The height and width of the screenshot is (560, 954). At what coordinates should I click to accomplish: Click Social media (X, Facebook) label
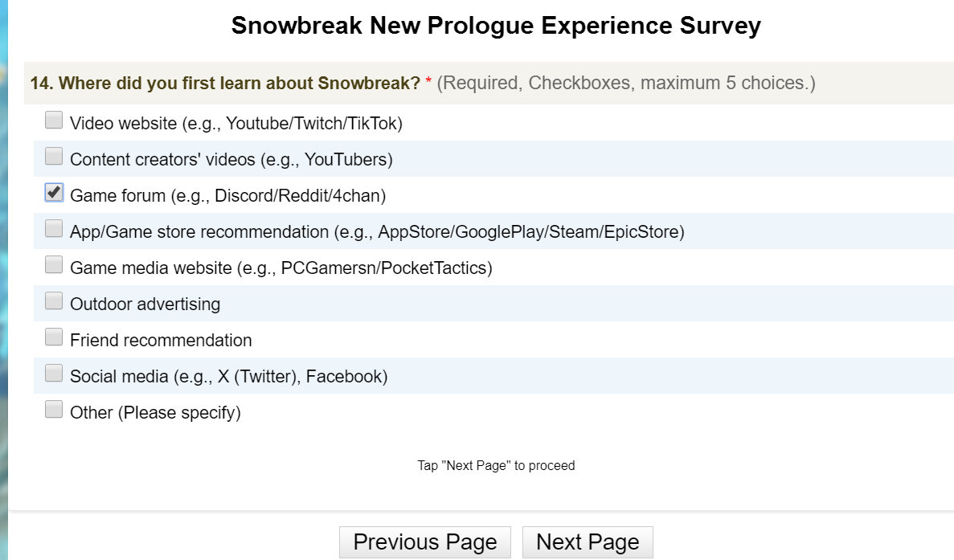(x=229, y=376)
